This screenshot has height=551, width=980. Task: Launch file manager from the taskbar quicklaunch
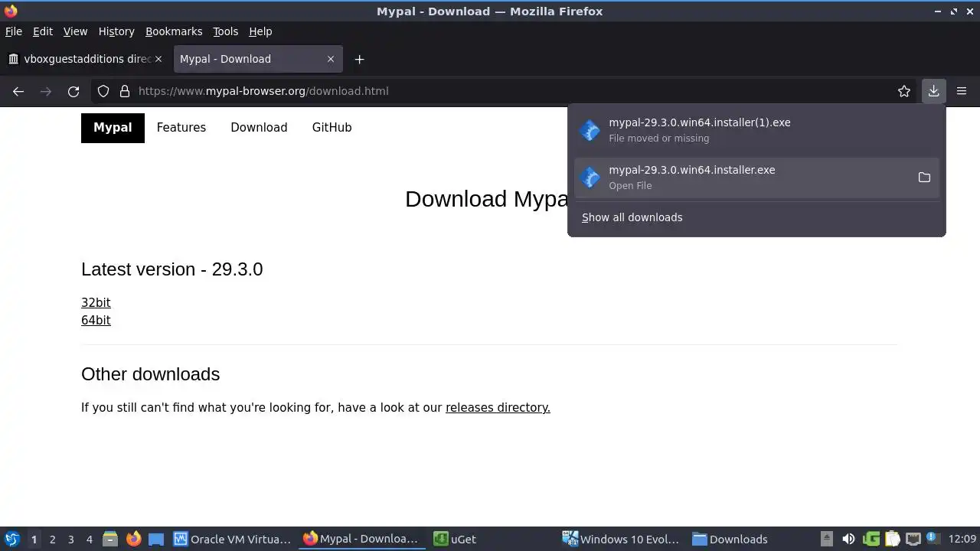(x=110, y=539)
